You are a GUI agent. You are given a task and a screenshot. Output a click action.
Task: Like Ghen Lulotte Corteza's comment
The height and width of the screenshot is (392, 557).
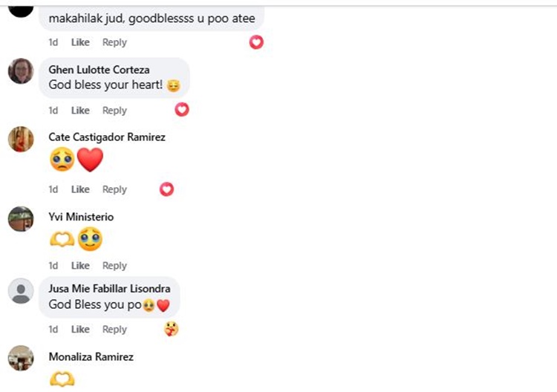[80, 111]
